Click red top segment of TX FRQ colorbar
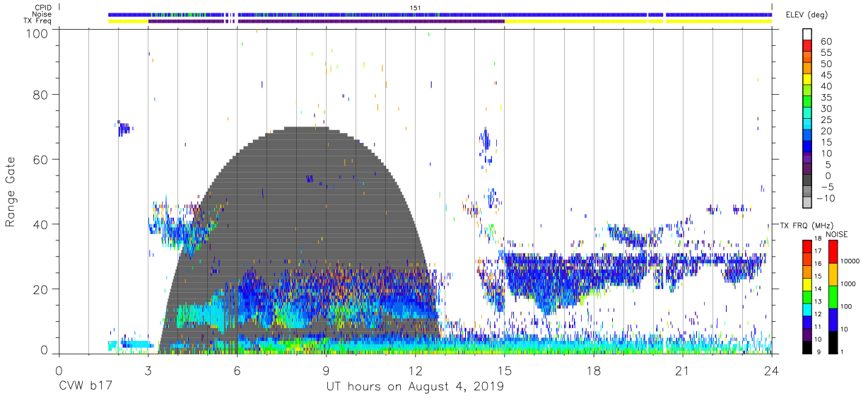The height and width of the screenshot is (401, 868). tap(807, 247)
